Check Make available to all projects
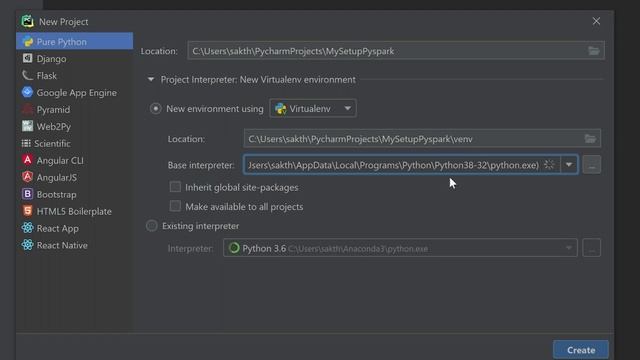The height and width of the screenshot is (360, 640). pos(175,206)
